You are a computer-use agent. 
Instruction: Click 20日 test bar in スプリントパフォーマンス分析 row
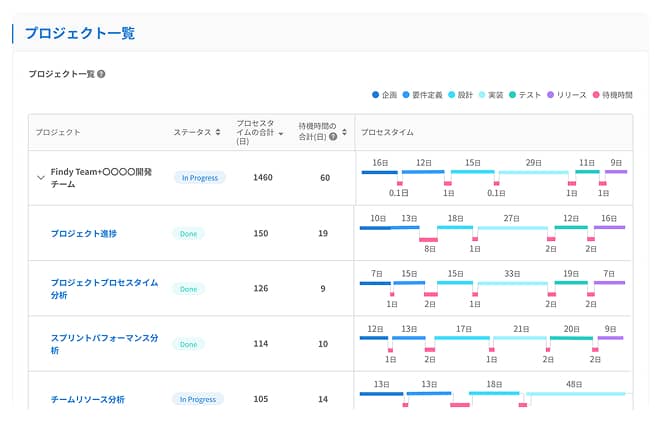[571, 338]
